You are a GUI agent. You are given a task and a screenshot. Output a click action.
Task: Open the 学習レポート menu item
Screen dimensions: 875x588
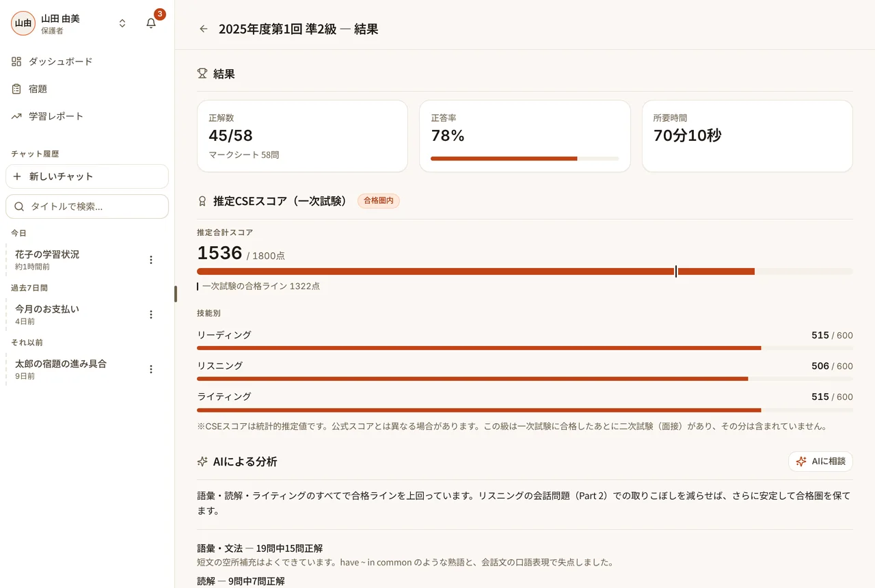87,116
